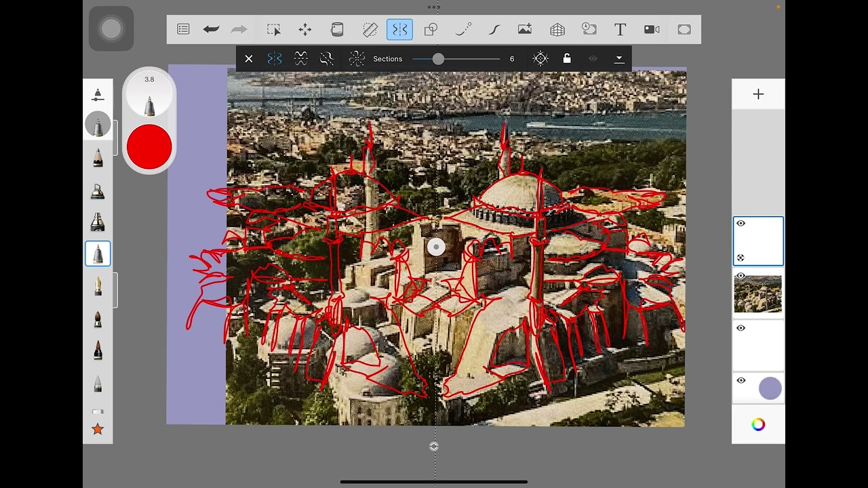Open the Brush Library star icon

pyautogui.click(x=98, y=429)
